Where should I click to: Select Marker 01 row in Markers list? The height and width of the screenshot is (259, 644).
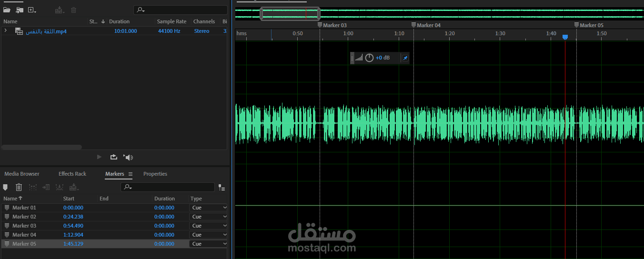[115, 208]
